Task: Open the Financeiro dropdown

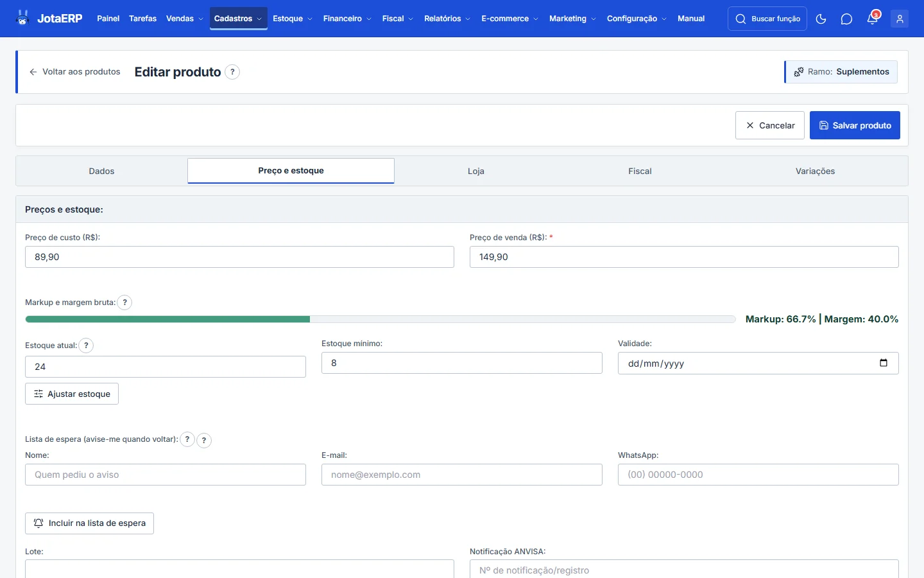Action: point(347,19)
